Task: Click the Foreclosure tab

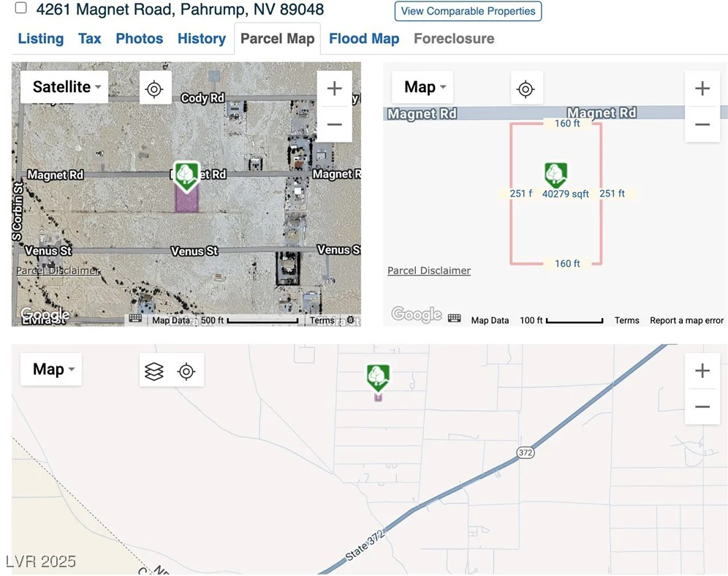Action: (454, 39)
